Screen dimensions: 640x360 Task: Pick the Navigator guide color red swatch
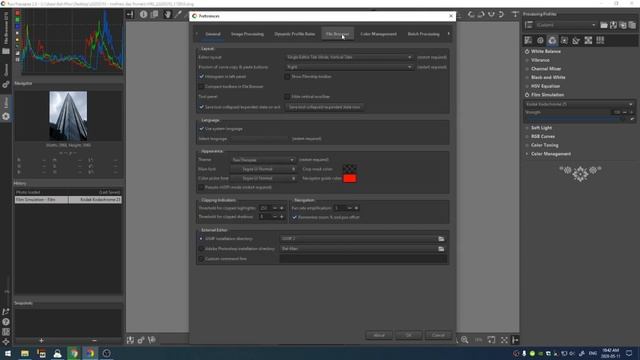(350, 178)
